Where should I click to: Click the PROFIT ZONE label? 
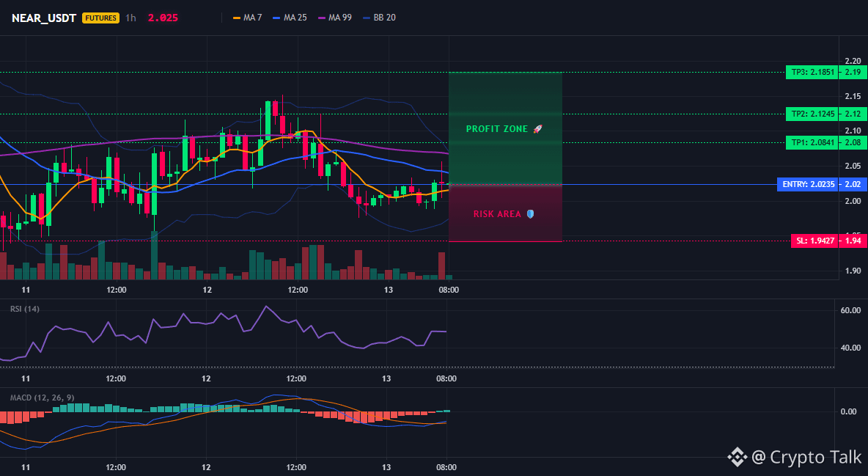click(497, 129)
